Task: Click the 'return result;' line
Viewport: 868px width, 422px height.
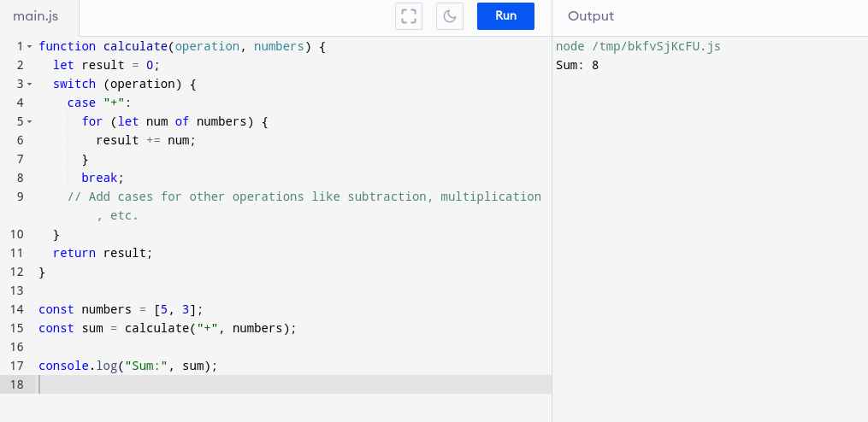Action: point(103,254)
